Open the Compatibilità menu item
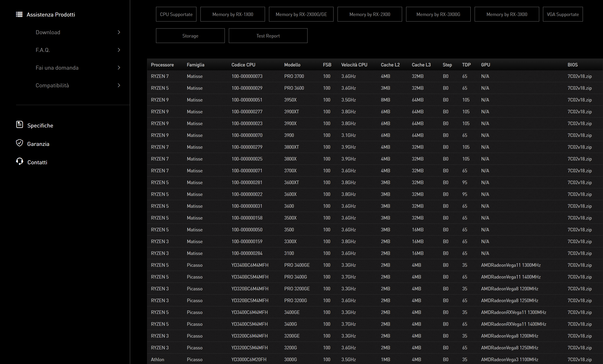The height and width of the screenshot is (364, 603). 52,85
